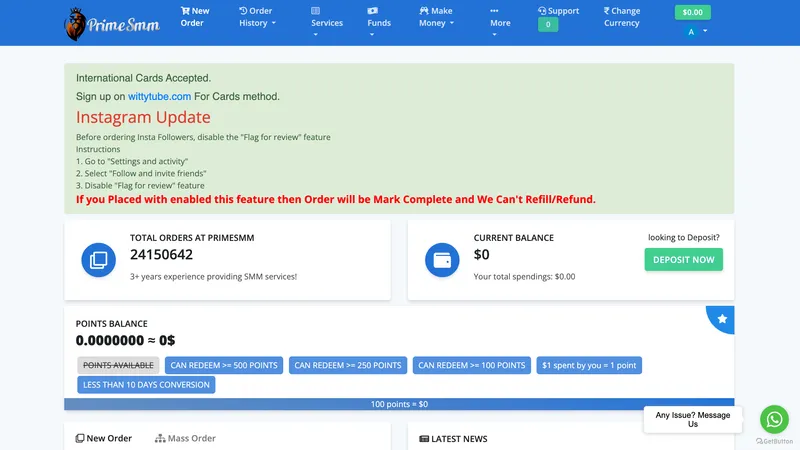This screenshot has width=800, height=450.
Task: Open the Make Money dropdown
Action: pos(436,17)
